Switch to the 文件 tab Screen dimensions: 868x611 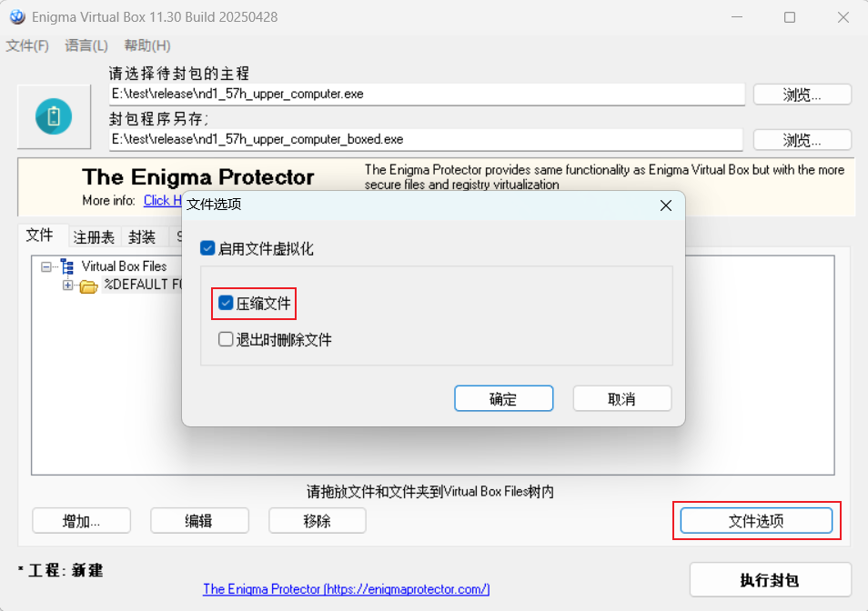(x=40, y=235)
